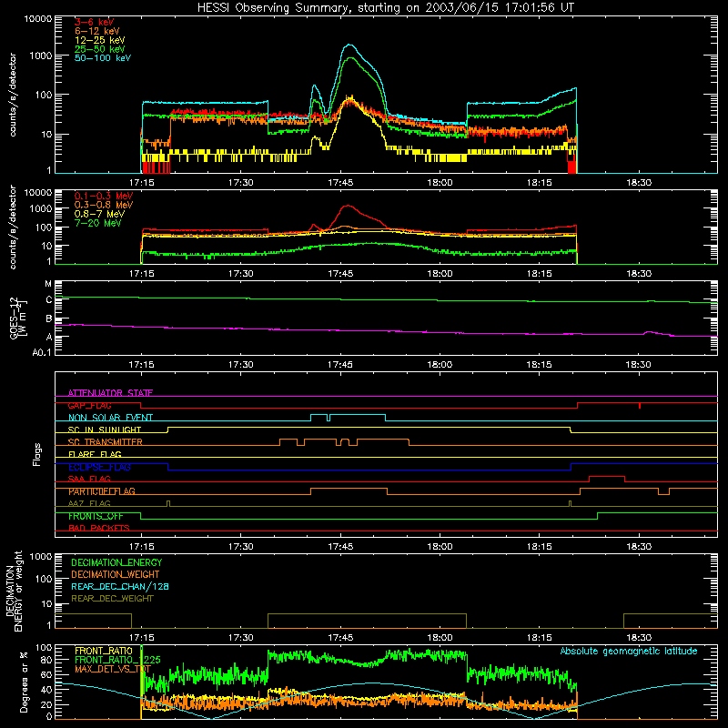
Task: Click the Flags vertical axis title
Action: tap(37, 454)
